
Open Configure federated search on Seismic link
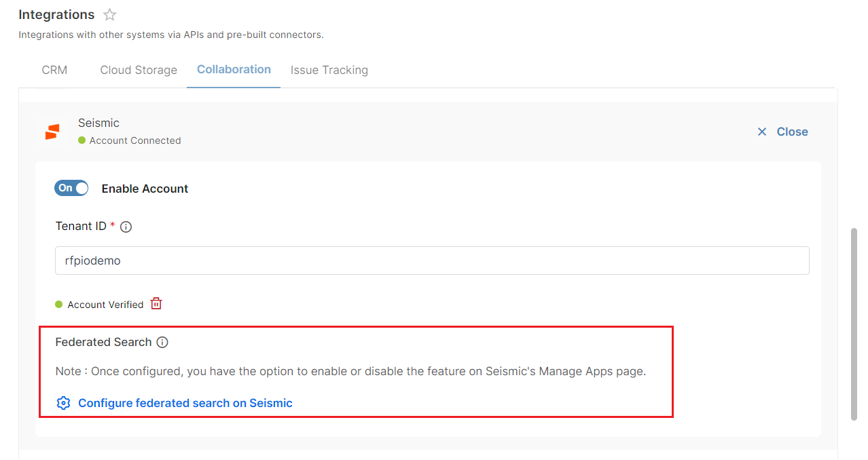pos(185,403)
